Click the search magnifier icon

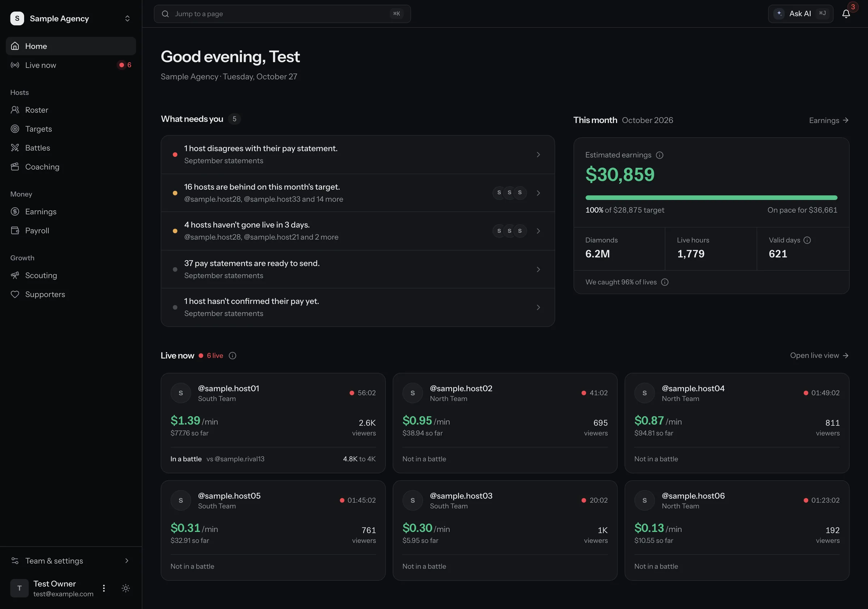165,14
